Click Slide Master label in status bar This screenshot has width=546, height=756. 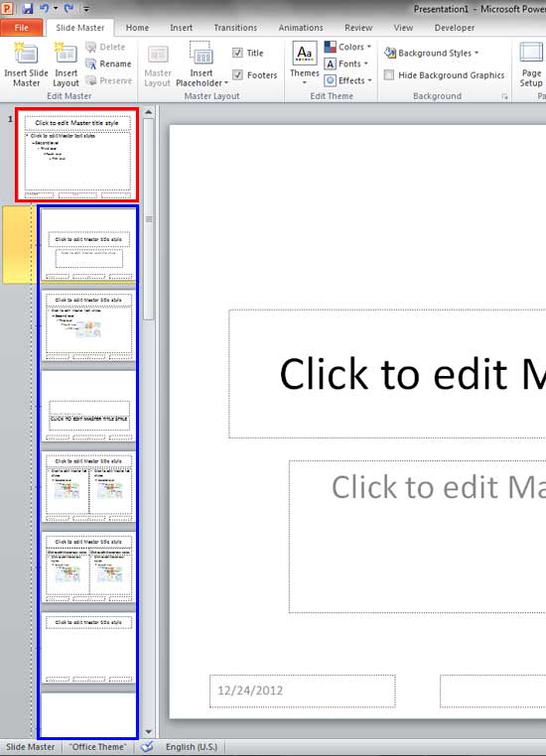30,747
